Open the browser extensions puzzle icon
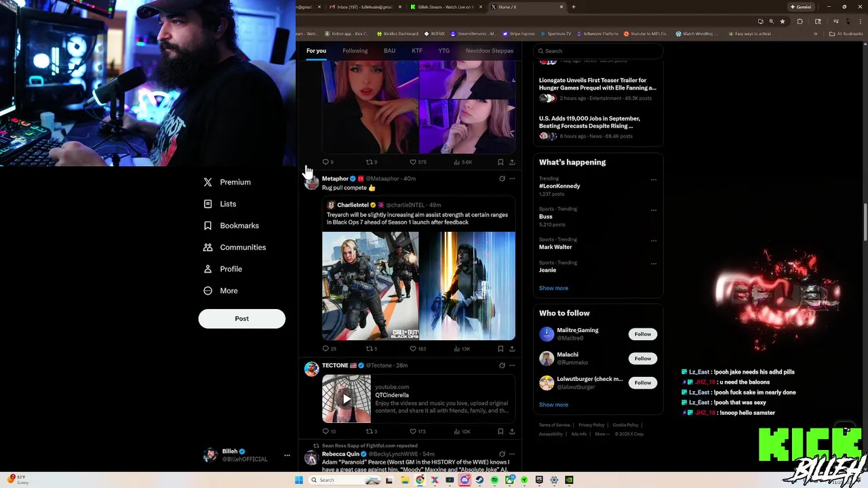This screenshot has width=868, height=488. (x=800, y=22)
